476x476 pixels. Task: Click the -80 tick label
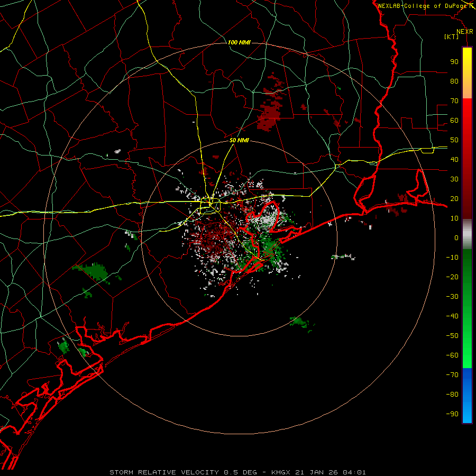(452, 395)
